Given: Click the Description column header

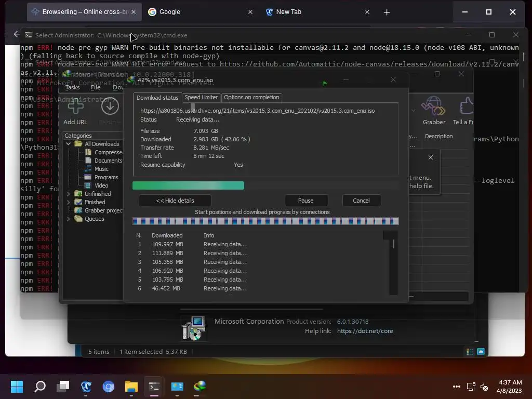Looking at the screenshot, I should 438,136.
